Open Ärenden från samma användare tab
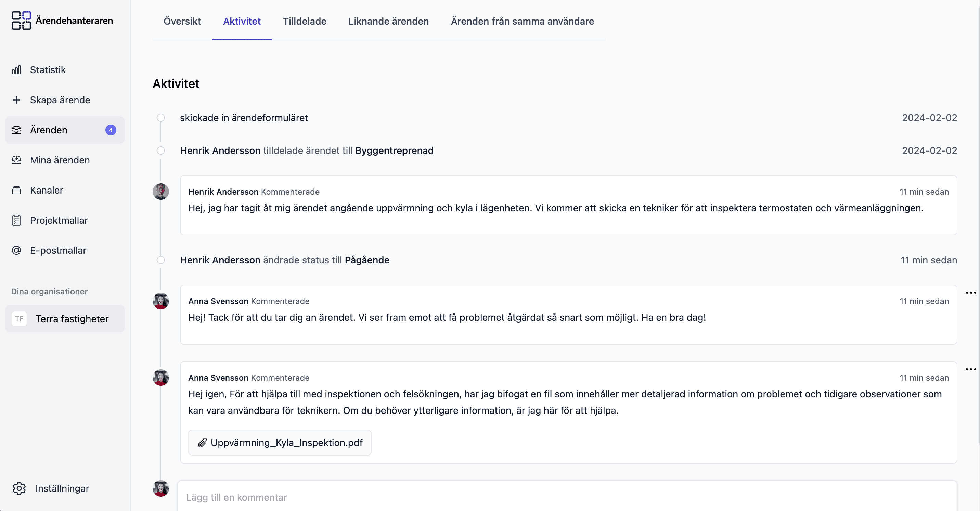980x511 pixels. tap(523, 21)
